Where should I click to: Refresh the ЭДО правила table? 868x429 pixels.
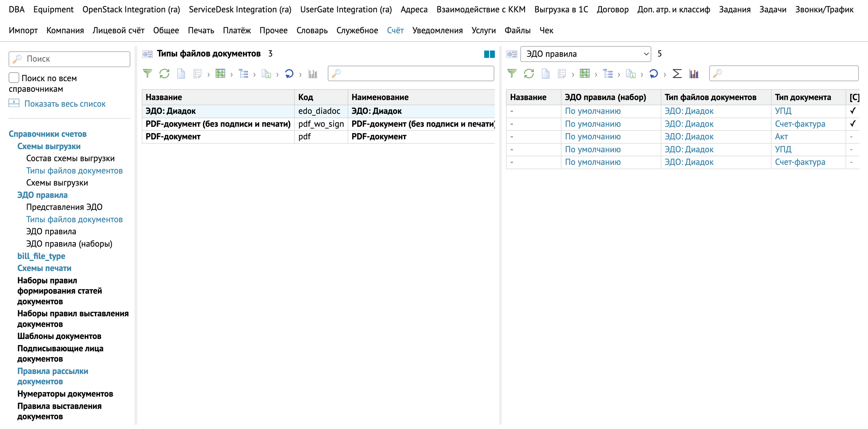click(529, 73)
